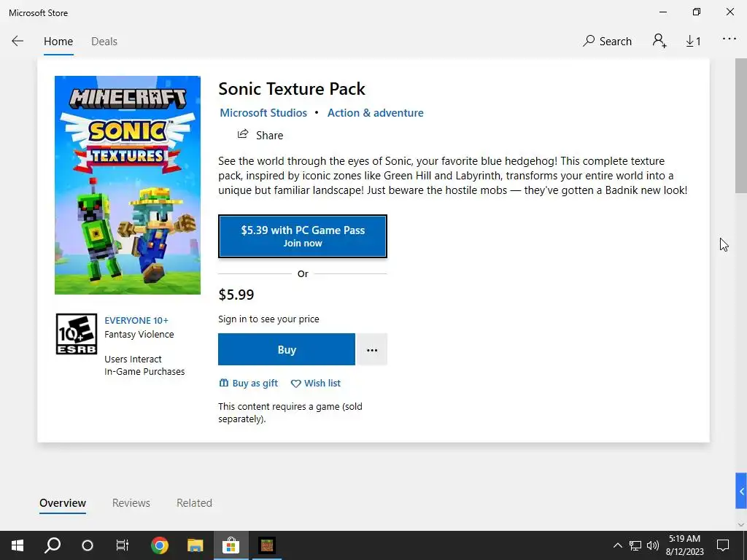This screenshot has height=560, width=747.
Task: Open the Action Center notifications icon
Action: tap(723, 545)
